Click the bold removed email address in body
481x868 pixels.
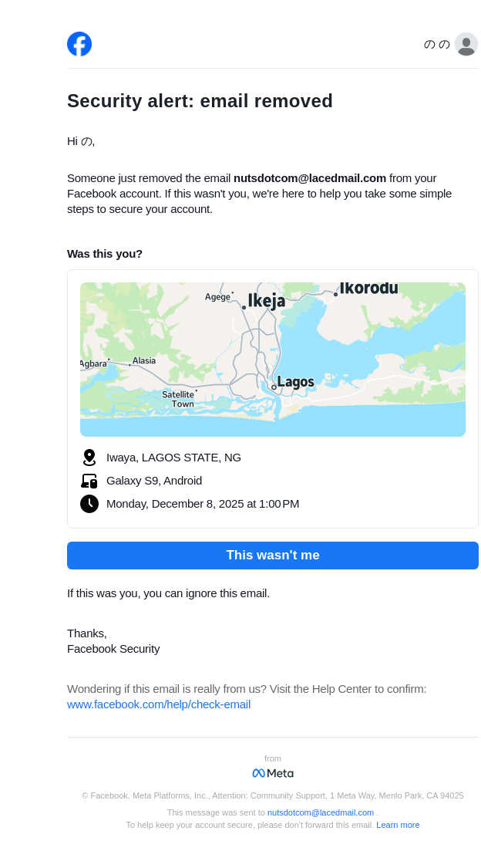(x=310, y=178)
